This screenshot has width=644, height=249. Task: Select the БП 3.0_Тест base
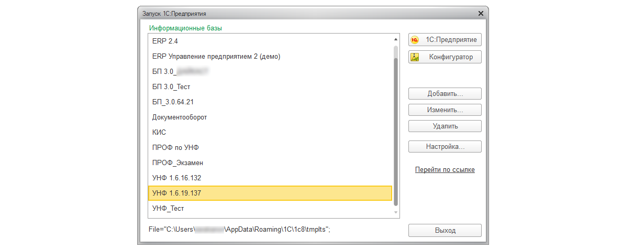point(270,86)
